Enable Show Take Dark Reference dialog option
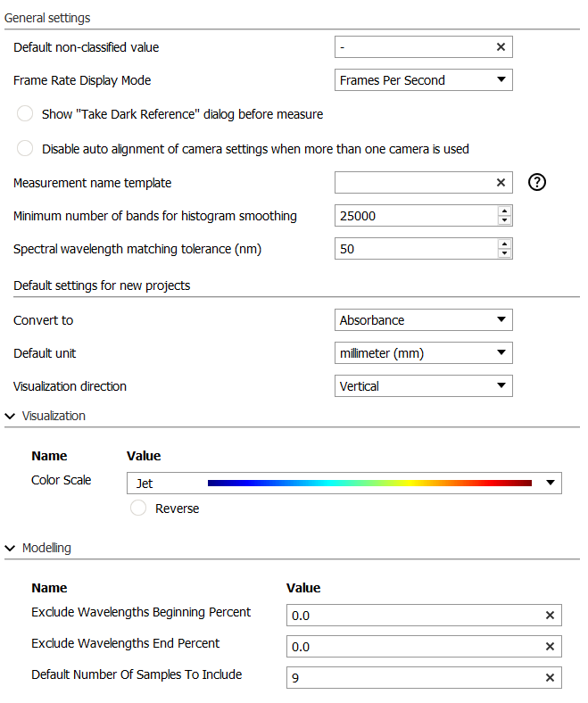588x703 pixels. [x=26, y=114]
